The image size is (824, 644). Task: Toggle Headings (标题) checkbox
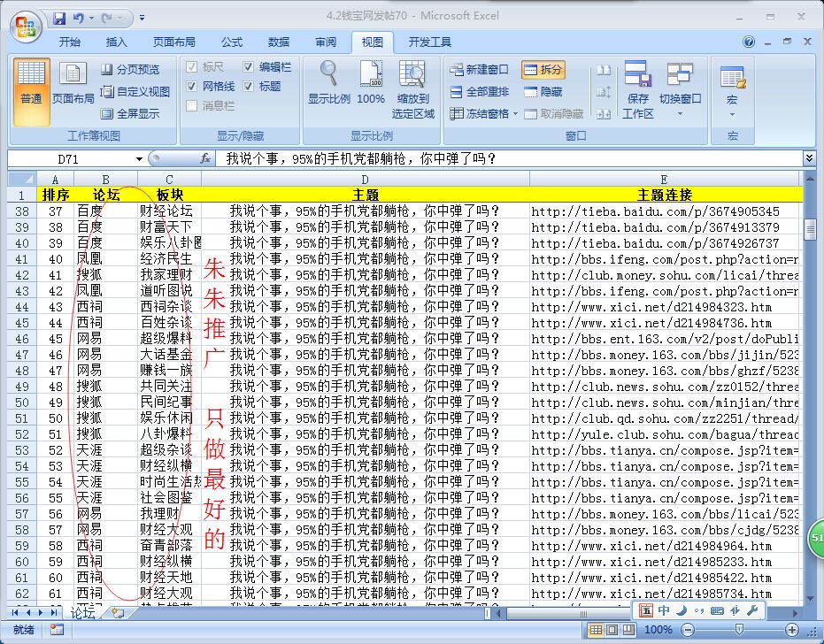tap(249, 86)
